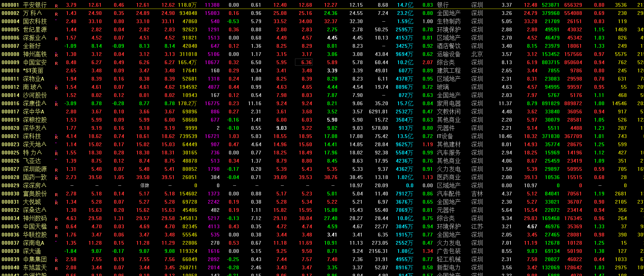Click on 深大通 stock name

(x=32, y=251)
